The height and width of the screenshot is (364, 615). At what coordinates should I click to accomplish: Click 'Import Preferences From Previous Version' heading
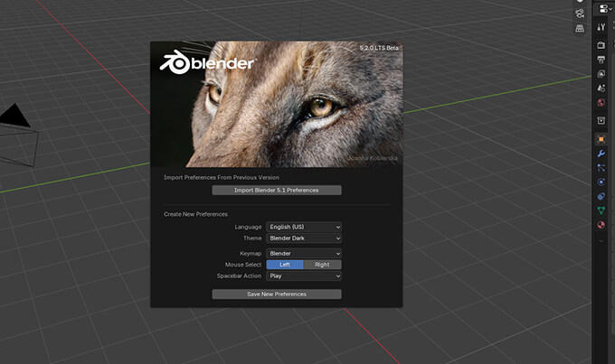222,178
